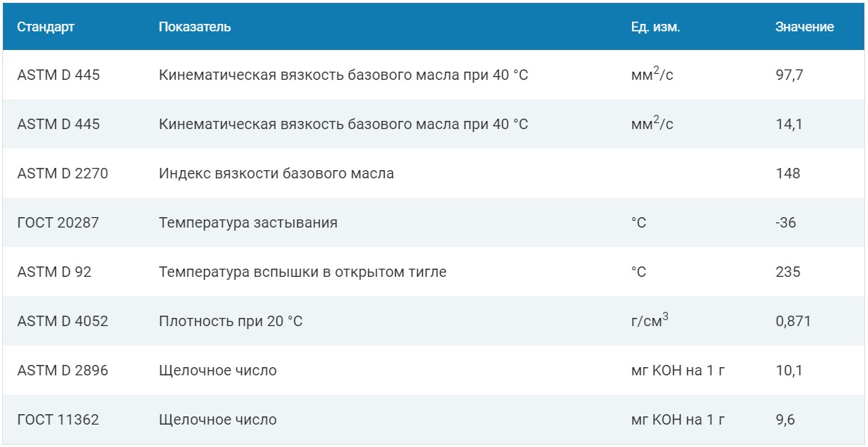Click the Значение column header
Viewport: 868px width, 447px height.
tap(805, 27)
